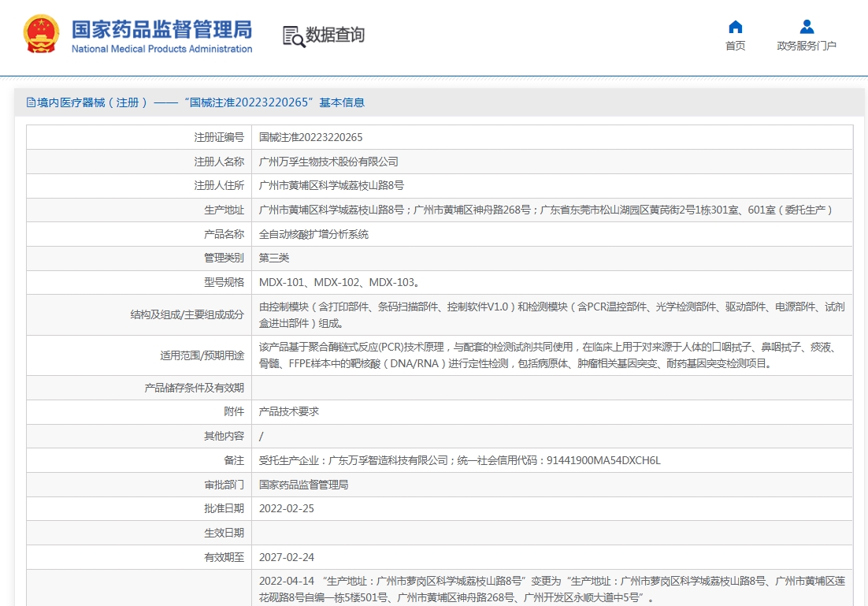Click 生效日期 label cell
868x606 pixels.
click(139, 533)
